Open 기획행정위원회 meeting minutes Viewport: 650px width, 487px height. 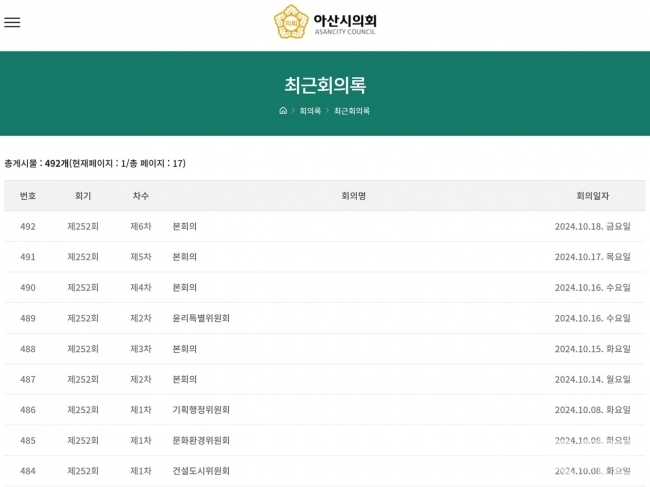[201, 410]
